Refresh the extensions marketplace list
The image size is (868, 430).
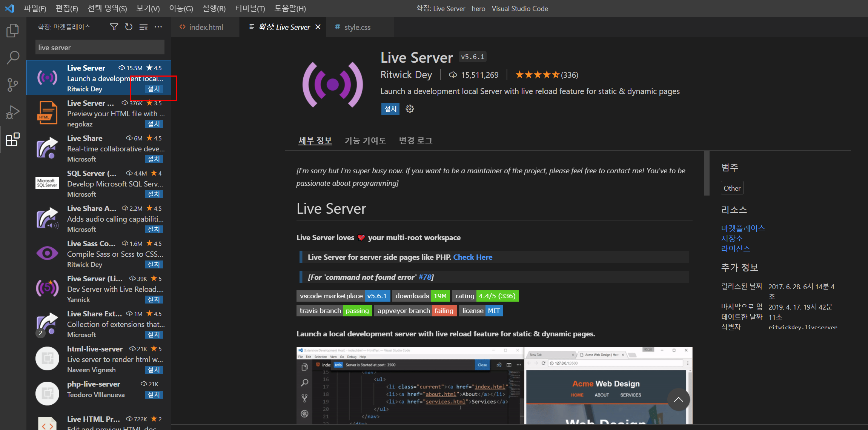click(x=129, y=27)
